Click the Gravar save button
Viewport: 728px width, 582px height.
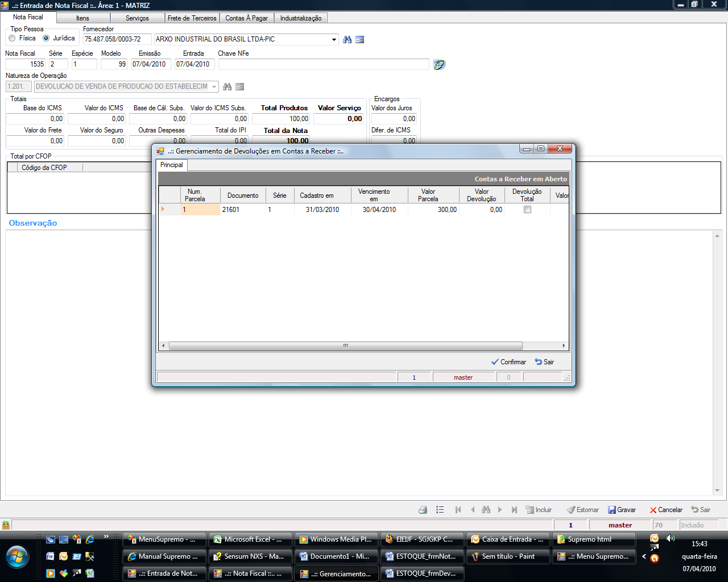click(x=622, y=510)
